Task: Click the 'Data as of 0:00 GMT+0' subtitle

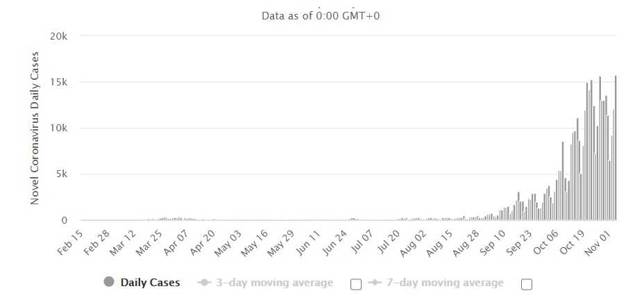Action: [321, 16]
